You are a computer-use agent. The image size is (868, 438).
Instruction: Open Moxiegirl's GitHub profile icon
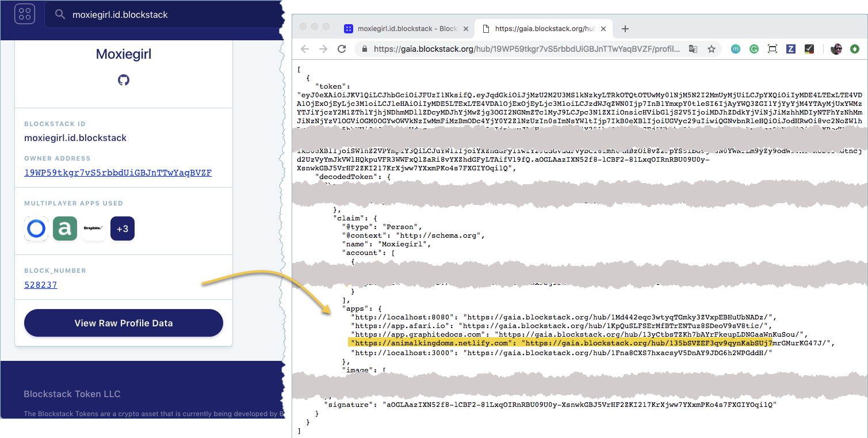coord(124,80)
